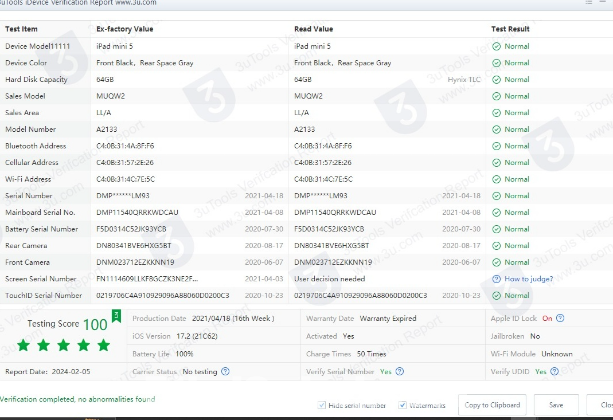Click the read value LL/A Sales Area cell
The height and width of the screenshot is (420, 613).
coord(301,113)
